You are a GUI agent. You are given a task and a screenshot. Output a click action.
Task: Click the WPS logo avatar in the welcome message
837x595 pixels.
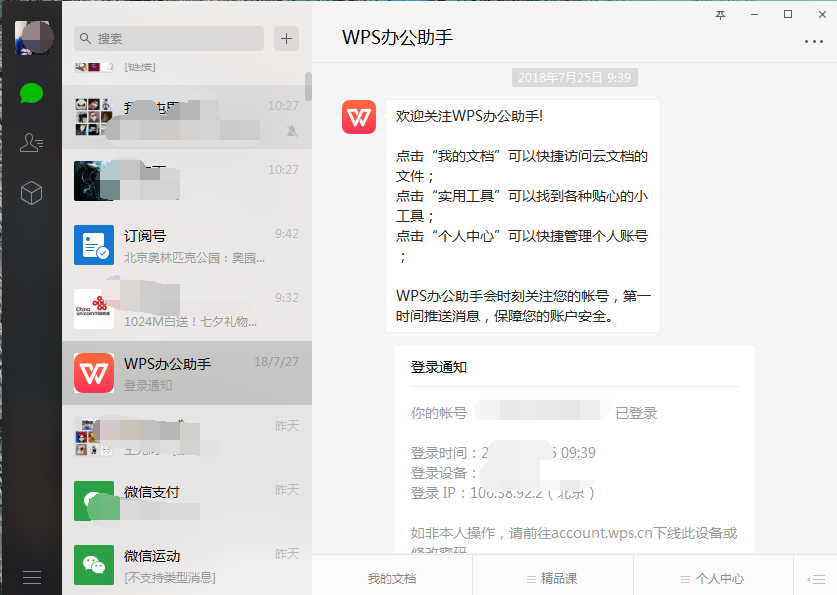coord(358,118)
